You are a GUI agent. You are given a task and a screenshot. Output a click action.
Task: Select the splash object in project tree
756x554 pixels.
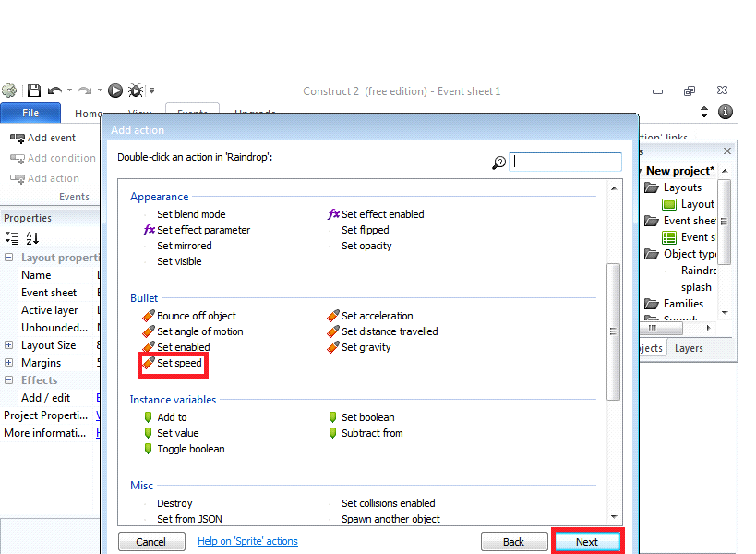[696, 287]
